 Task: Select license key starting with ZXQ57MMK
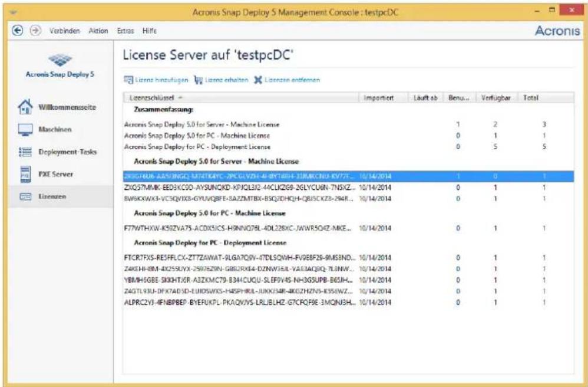[348, 188]
